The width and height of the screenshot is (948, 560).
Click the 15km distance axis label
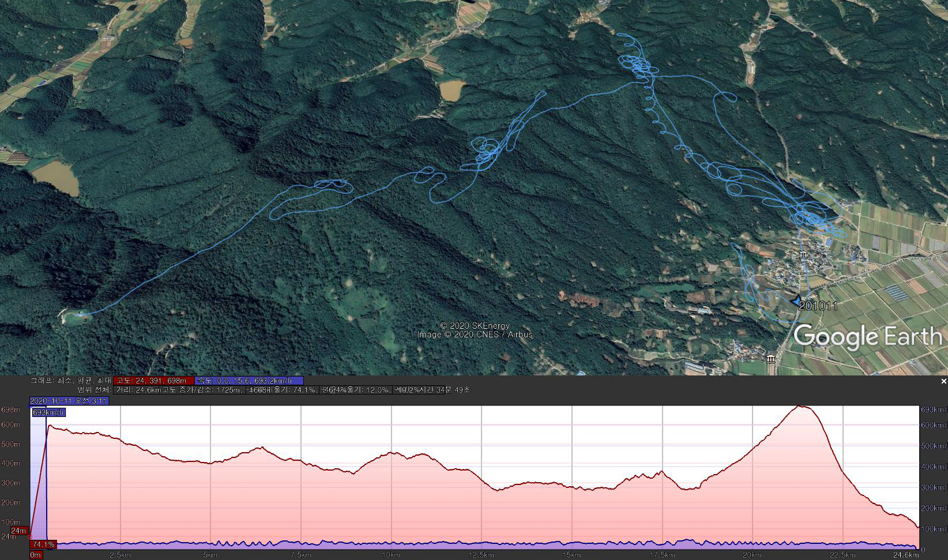tap(572, 555)
